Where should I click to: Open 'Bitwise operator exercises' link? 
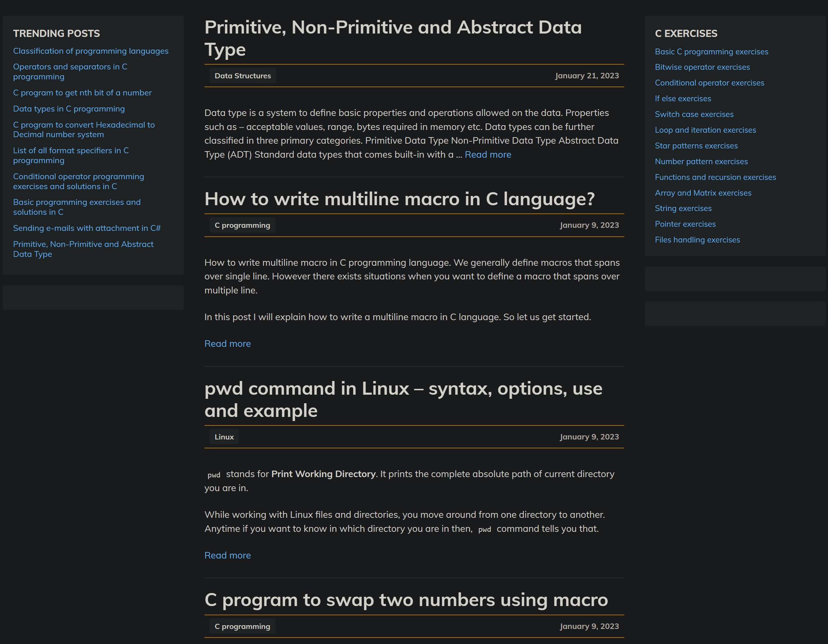702,67
